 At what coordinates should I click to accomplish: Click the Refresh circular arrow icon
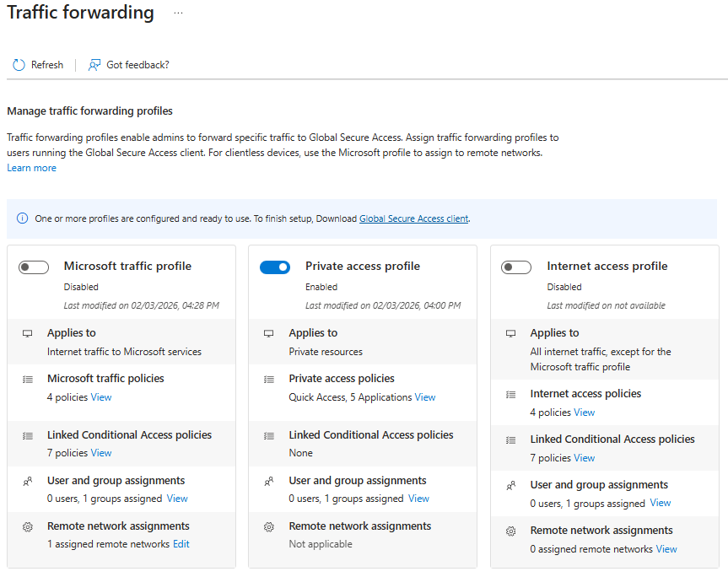pyautogui.click(x=19, y=65)
